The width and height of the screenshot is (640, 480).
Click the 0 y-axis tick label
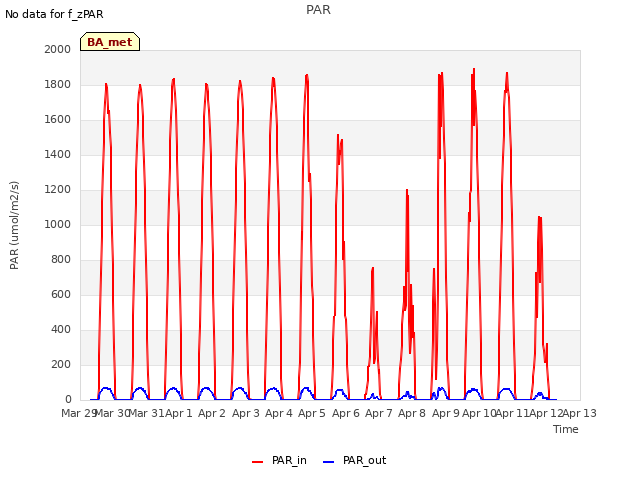coord(68,400)
